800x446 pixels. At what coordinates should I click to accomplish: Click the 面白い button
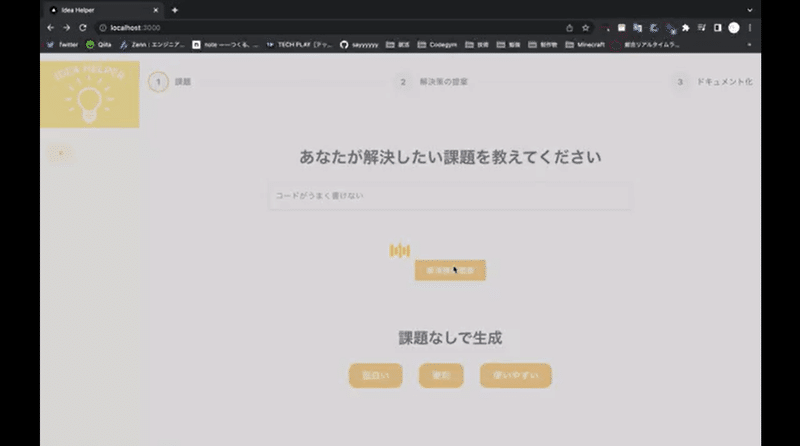tap(376, 376)
